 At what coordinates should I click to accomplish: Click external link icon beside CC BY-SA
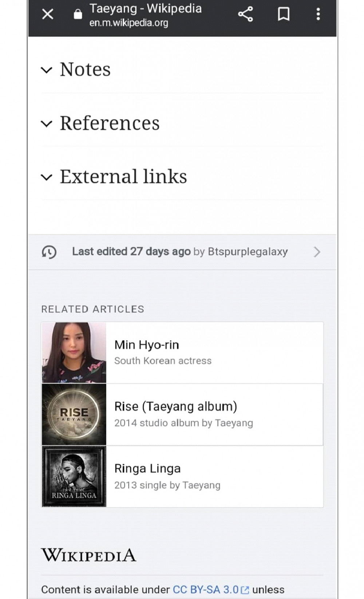click(x=245, y=590)
